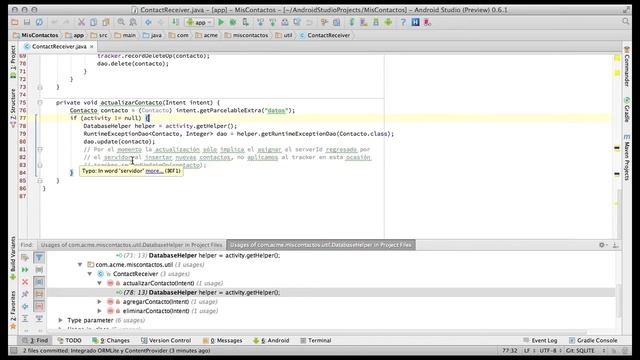Open the 9: Changes tool window
This screenshot has height=360, width=640.
[x=111, y=340]
